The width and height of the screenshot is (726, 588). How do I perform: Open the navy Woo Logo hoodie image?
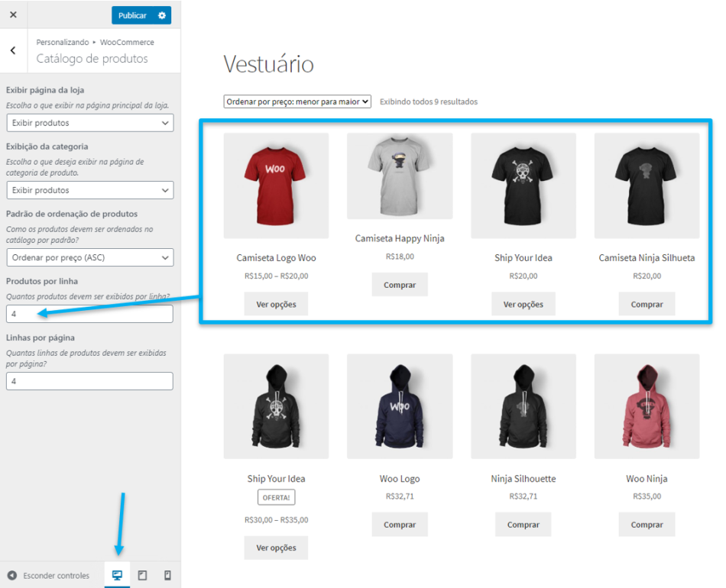(x=400, y=407)
